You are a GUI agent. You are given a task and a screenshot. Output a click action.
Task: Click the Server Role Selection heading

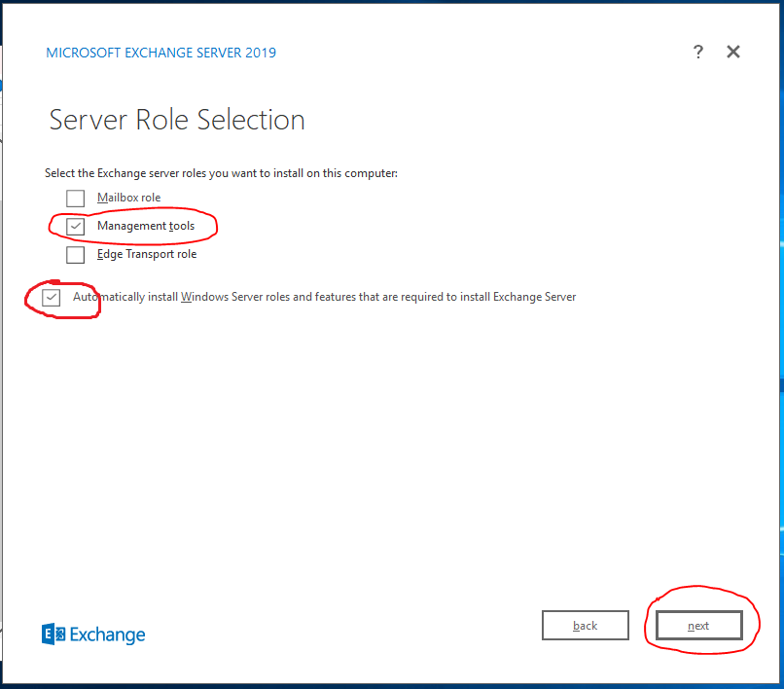point(176,119)
